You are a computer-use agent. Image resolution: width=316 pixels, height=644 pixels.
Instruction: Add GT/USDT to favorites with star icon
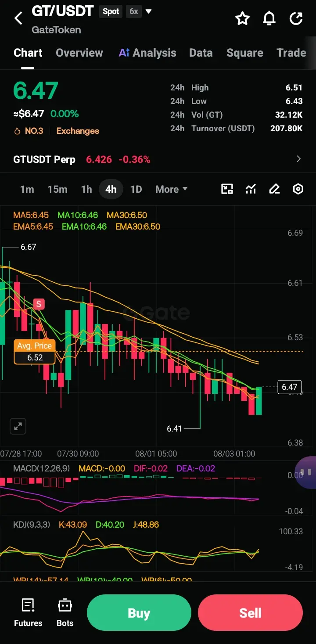pyautogui.click(x=242, y=18)
